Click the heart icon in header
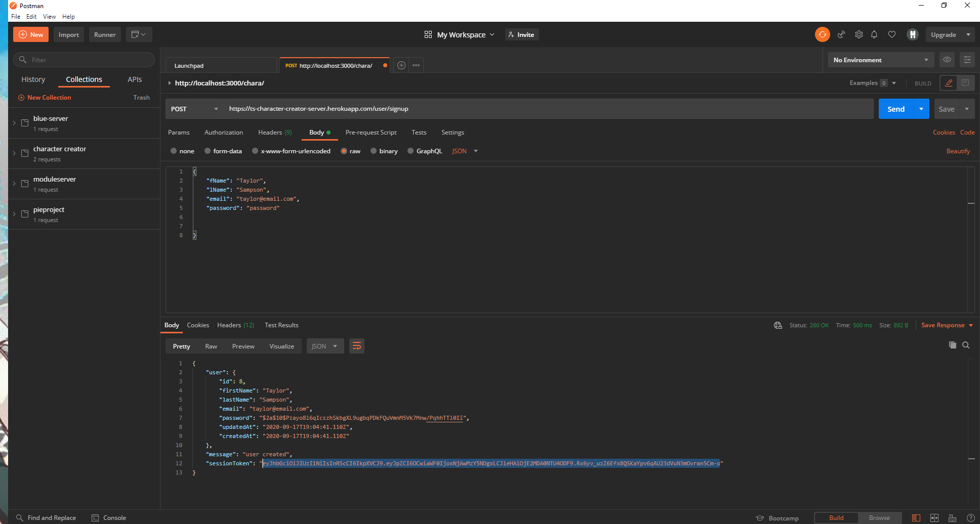980x524 pixels. 891,34
